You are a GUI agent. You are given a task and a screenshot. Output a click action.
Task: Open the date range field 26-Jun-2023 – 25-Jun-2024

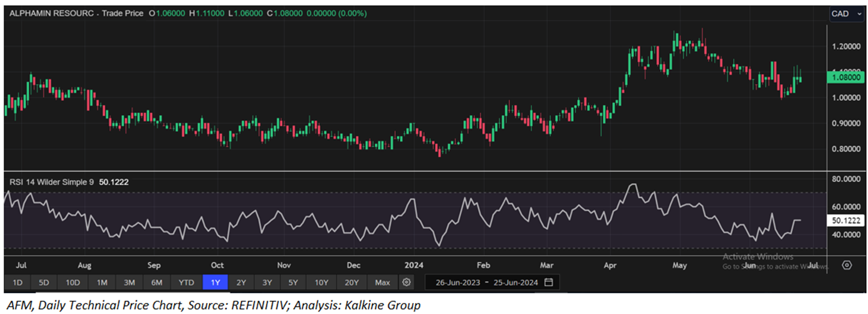click(492, 282)
